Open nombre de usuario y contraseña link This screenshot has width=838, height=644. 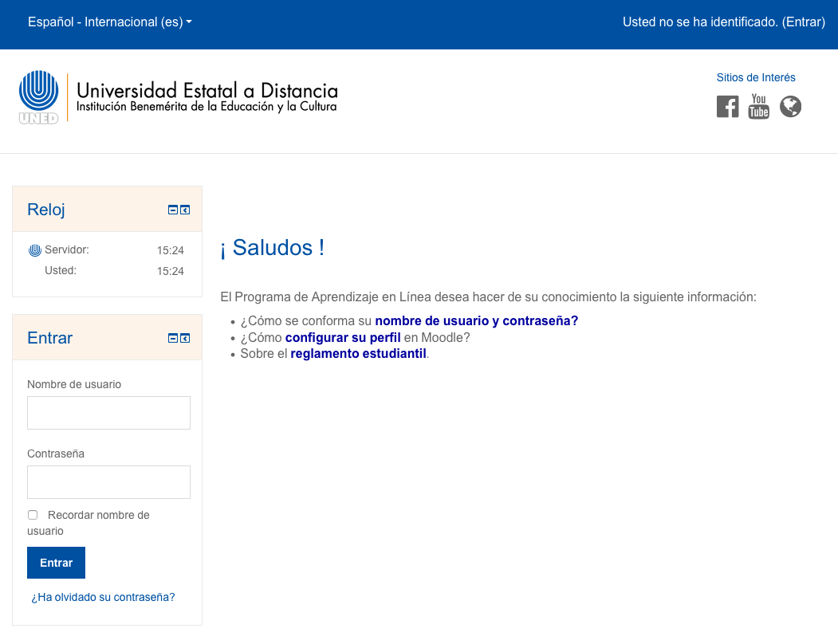click(476, 321)
